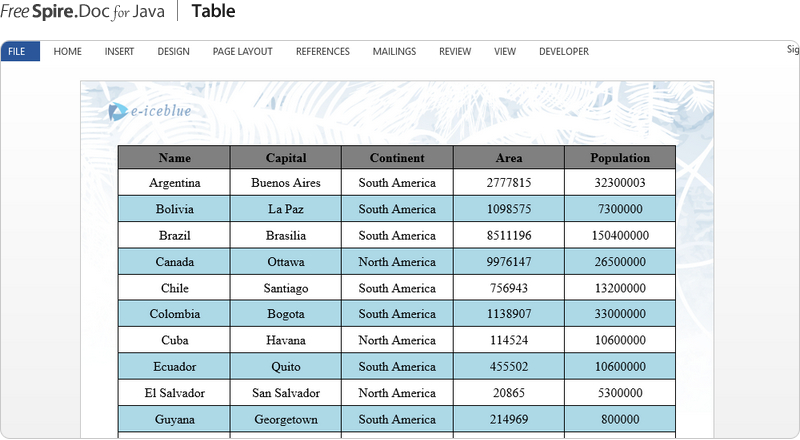Select the population value 33000000
Screen dimensions: 800x440
[x=620, y=314]
